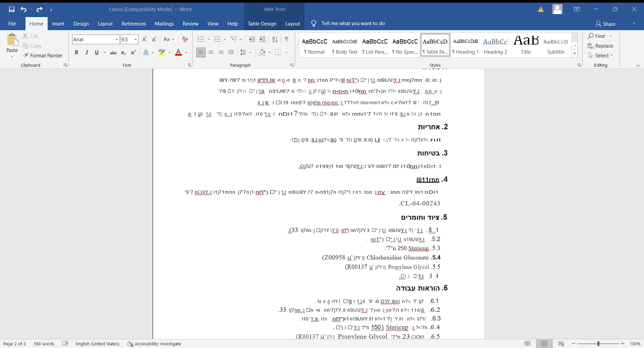Adjust the zoom slider handle
The image size is (644, 348).
pos(598,344)
